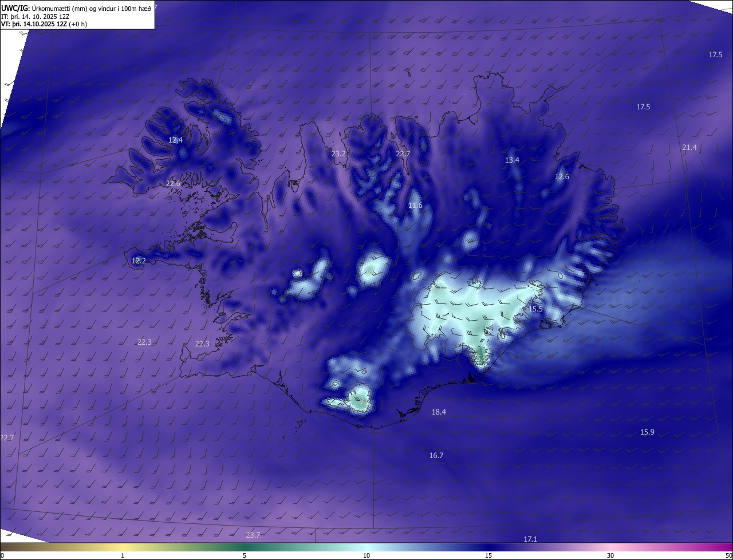Click the colour scale tick labelled 0
Image resolution: width=733 pixels, height=560 pixels.
point(2,555)
